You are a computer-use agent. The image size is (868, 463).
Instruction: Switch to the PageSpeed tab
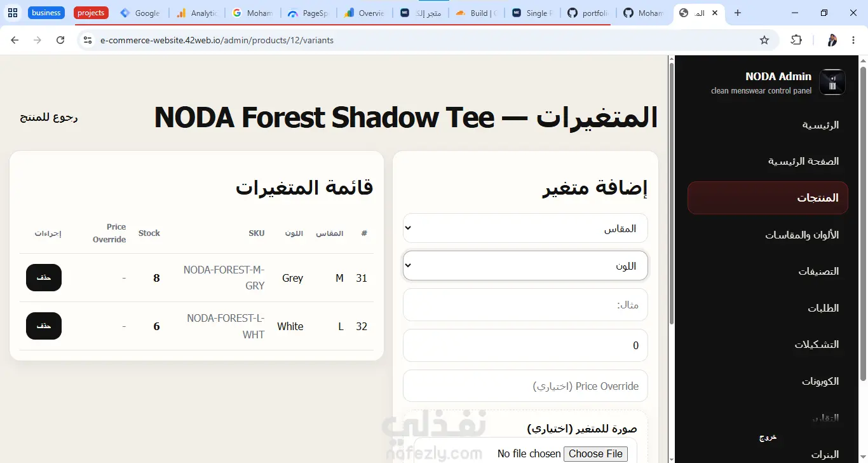pos(309,13)
